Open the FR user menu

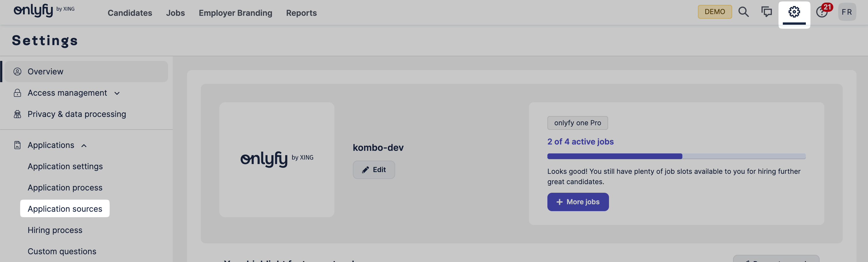click(x=846, y=12)
